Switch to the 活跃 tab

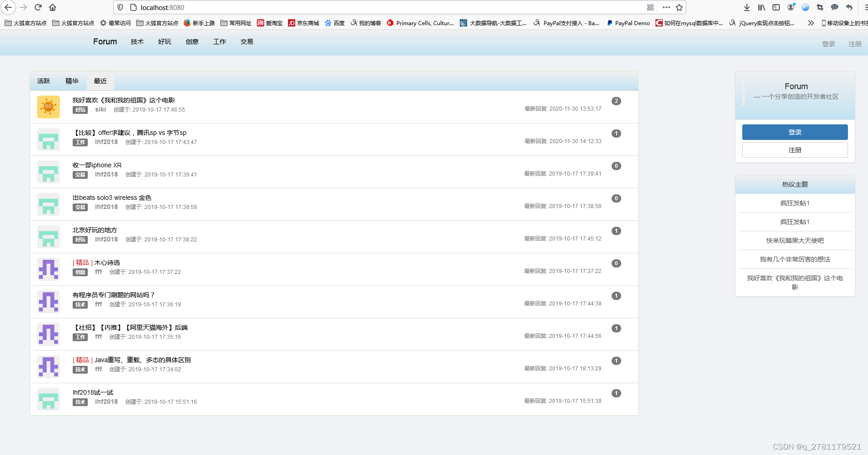click(x=43, y=81)
